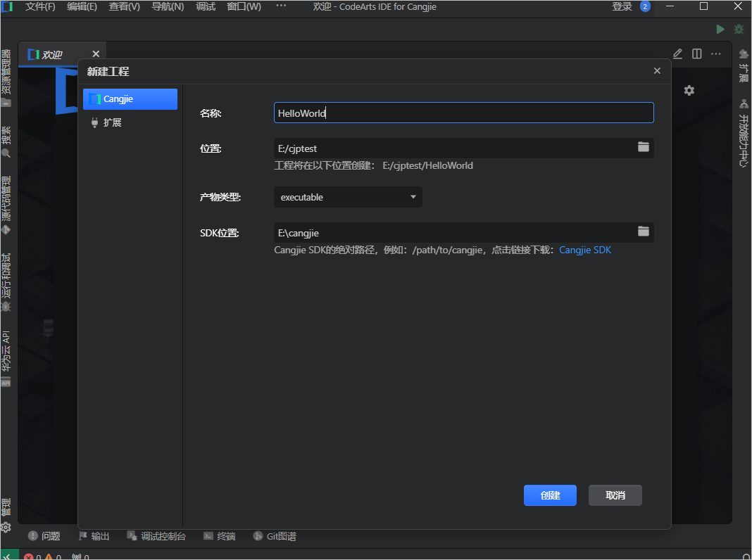This screenshot has height=560, width=752.
Task: Open the 调试 menu
Action: (206, 7)
